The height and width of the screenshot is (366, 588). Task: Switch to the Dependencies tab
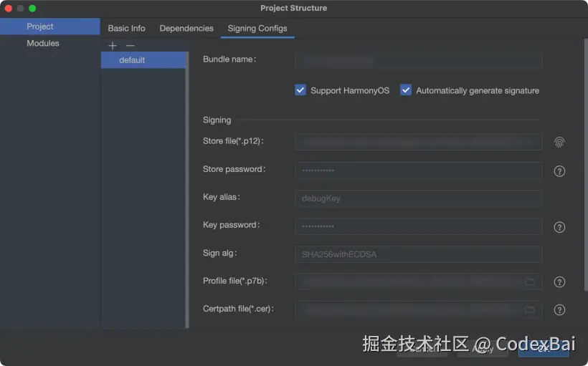(186, 29)
